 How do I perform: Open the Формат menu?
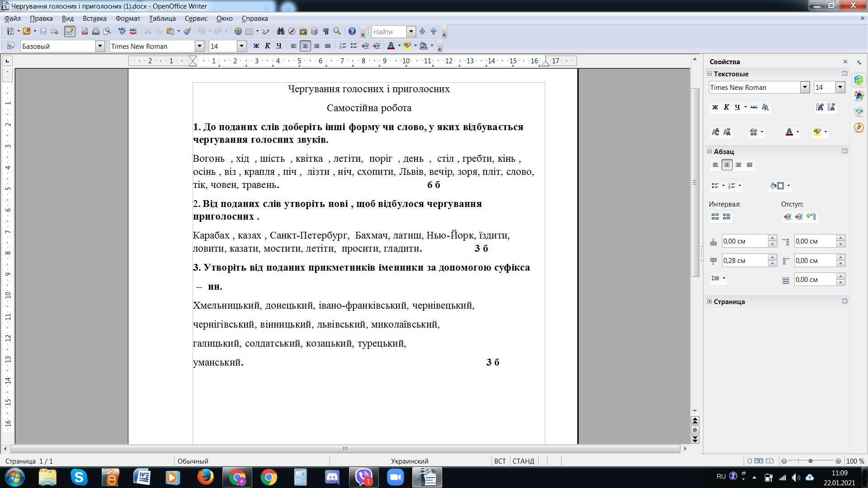tap(127, 19)
